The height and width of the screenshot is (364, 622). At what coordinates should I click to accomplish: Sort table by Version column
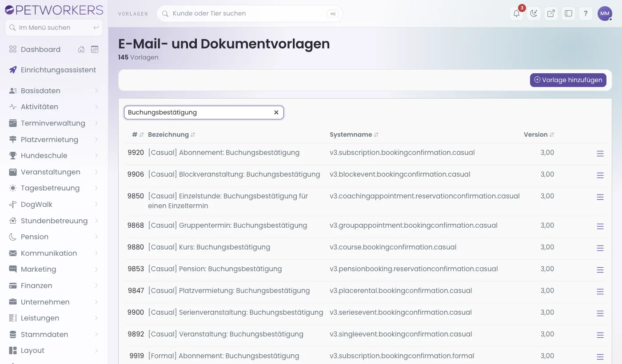point(539,135)
